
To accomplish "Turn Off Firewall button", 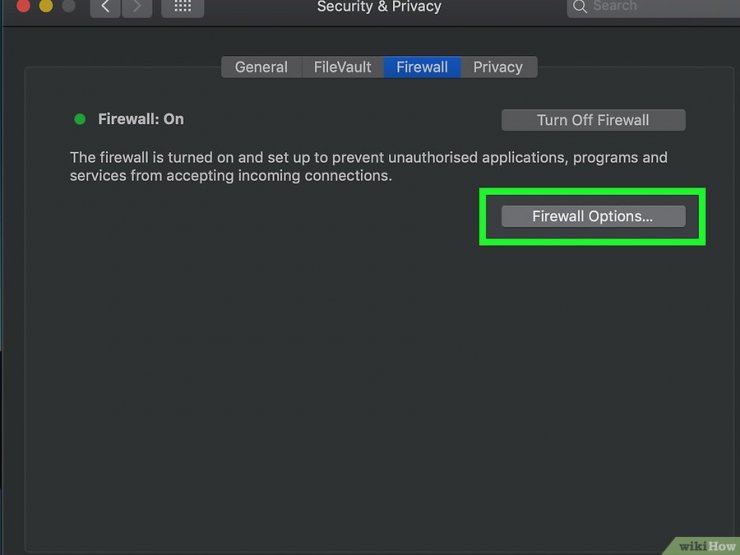I will tap(593, 120).
